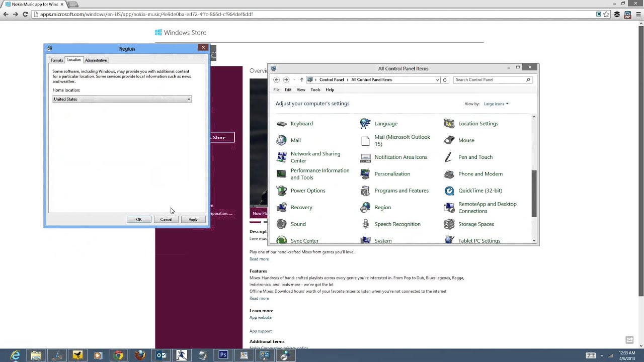
Task: Open File Explorer from taskbar
Action: pos(36,355)
